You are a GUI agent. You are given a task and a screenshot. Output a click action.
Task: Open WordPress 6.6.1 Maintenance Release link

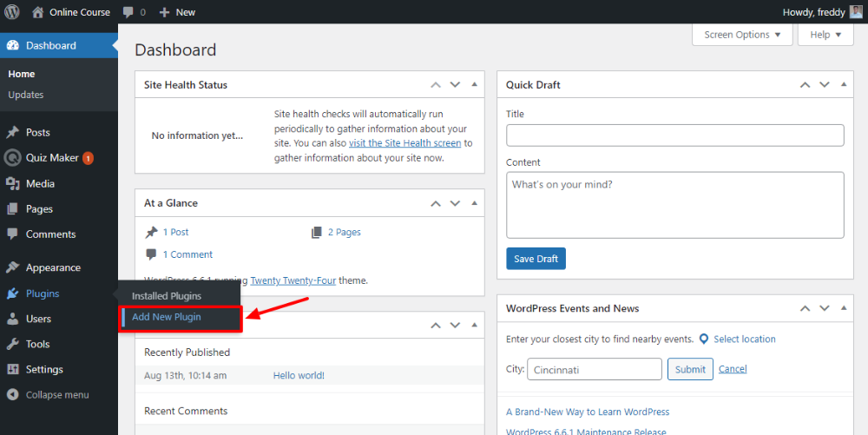(x=586, y=432)
